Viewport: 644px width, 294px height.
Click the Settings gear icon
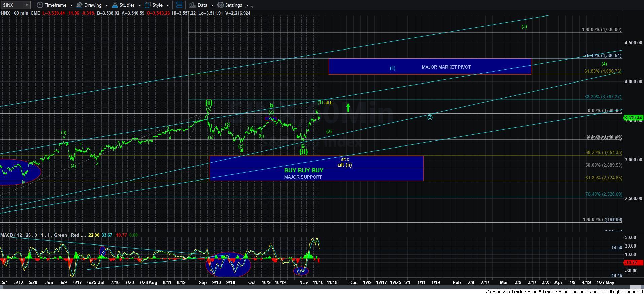(x=221, y=5)
